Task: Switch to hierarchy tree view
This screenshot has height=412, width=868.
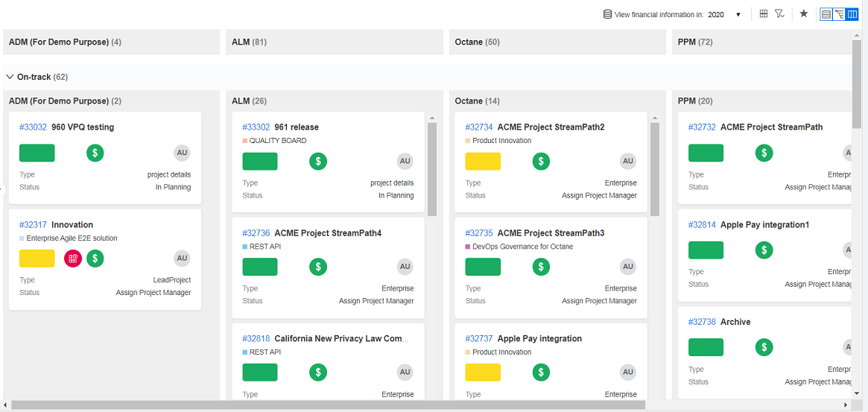Action: [x=839, y=14]
